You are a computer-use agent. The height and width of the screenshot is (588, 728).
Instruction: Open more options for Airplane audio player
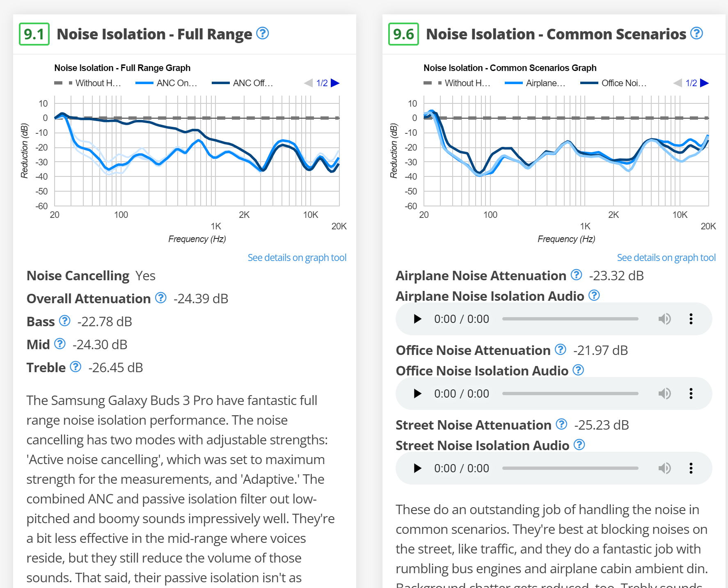(x=691, y=319)
